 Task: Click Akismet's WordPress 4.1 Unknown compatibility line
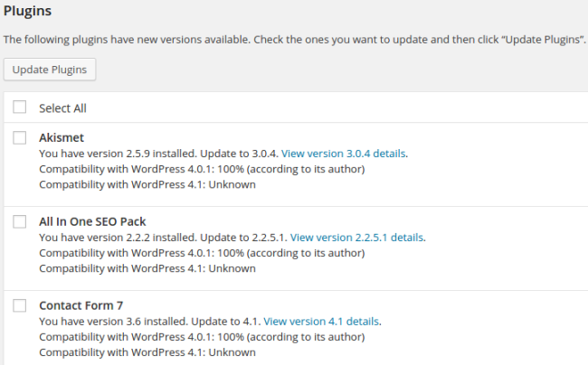(147, 184)
